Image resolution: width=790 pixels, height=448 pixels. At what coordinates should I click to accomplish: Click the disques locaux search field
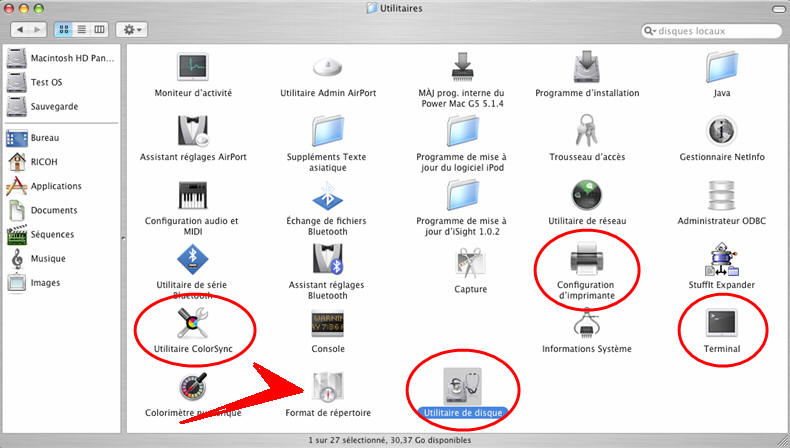pos(711,31)
